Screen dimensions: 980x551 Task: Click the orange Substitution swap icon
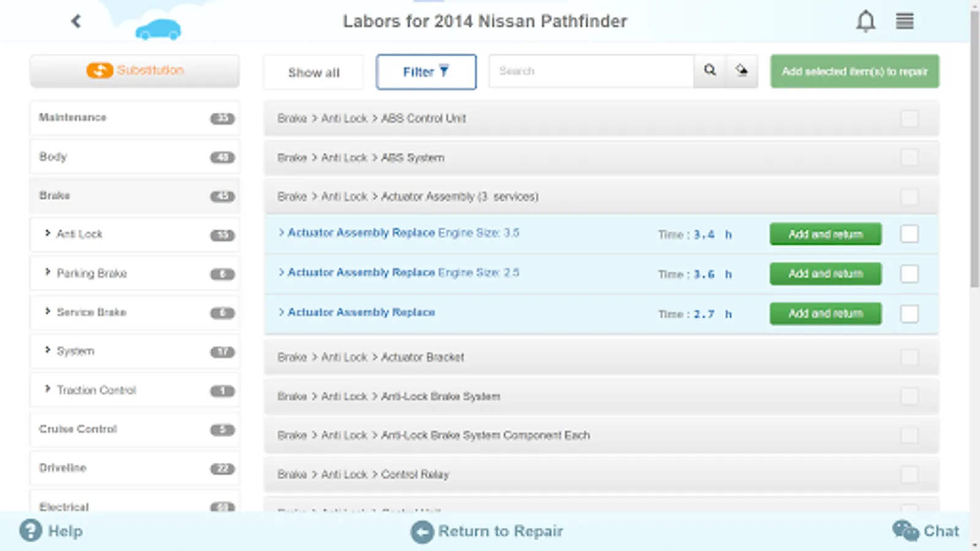click(x=99, y=70)
